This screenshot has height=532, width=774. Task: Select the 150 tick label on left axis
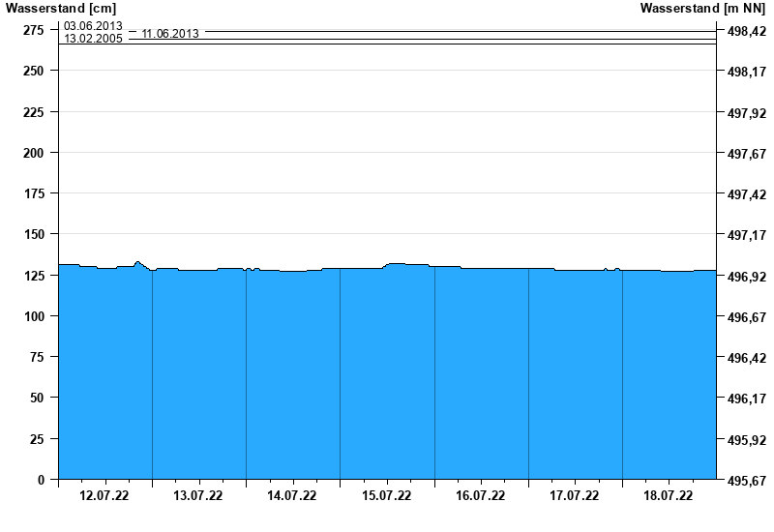click(x=33, y=234)
